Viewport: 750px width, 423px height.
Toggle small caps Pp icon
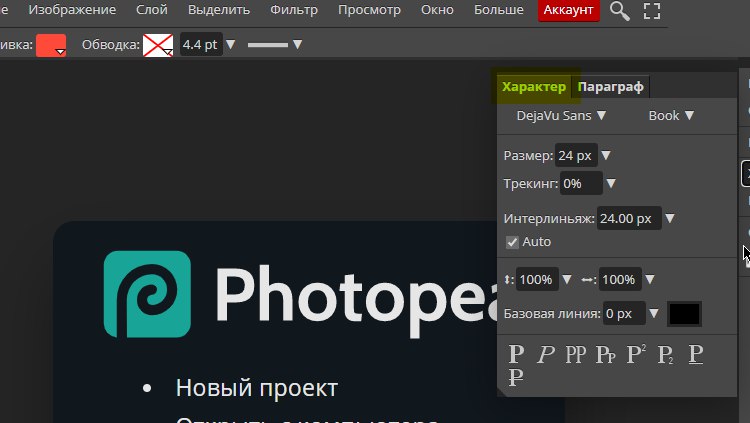pos(606,355)
